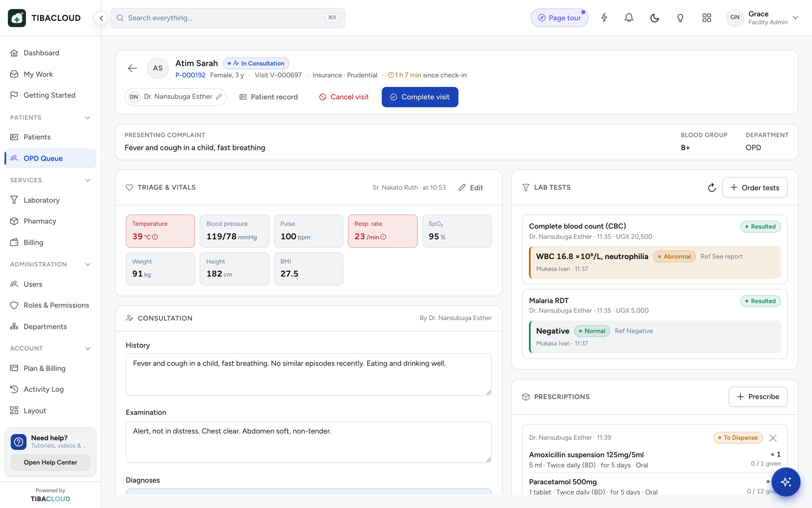Collapse the sidebar with the chevron button
This screenshot has width=812, height=508.
101,18
